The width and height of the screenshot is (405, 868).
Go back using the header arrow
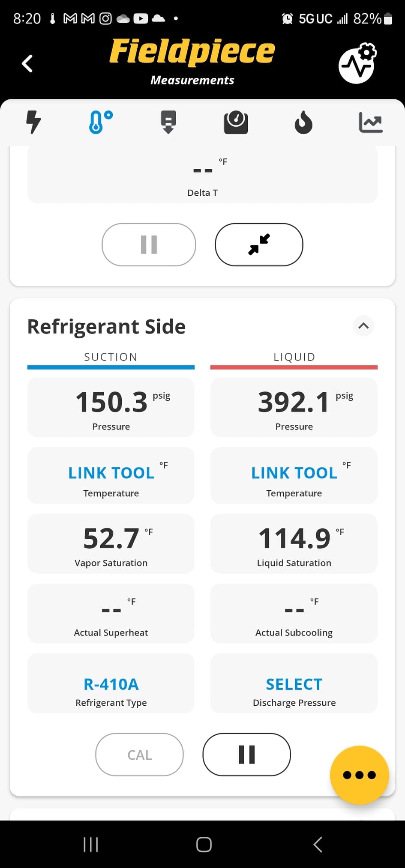click(x=27, y=64)
